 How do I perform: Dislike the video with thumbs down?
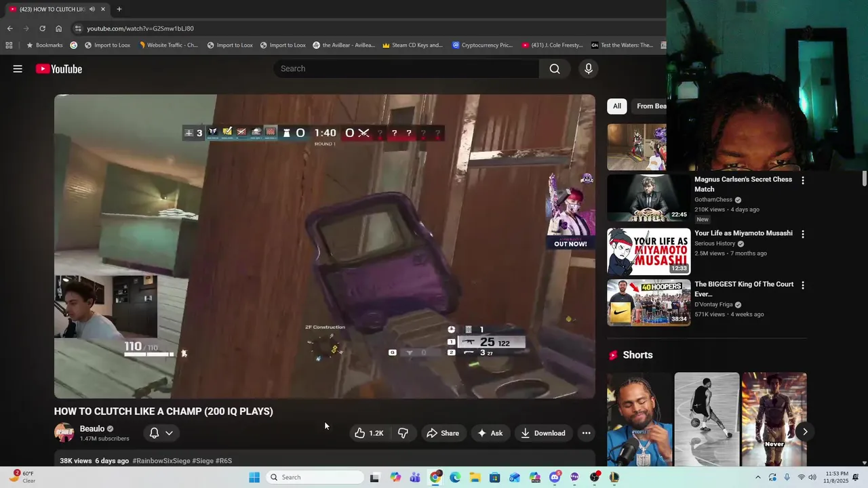pos(403,433)
